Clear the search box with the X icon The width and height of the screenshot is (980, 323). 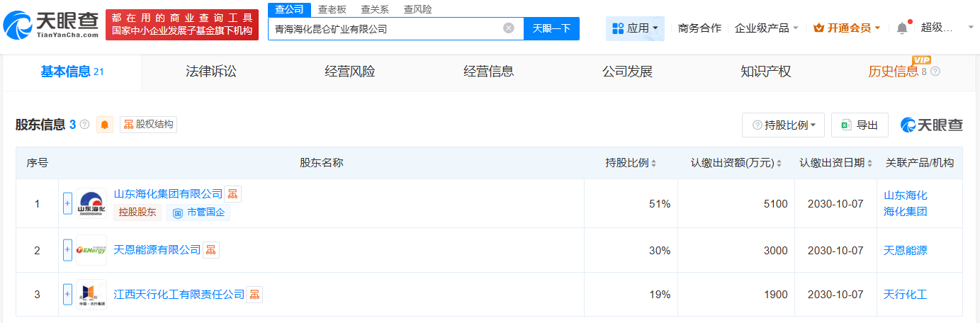coord(508,28)
